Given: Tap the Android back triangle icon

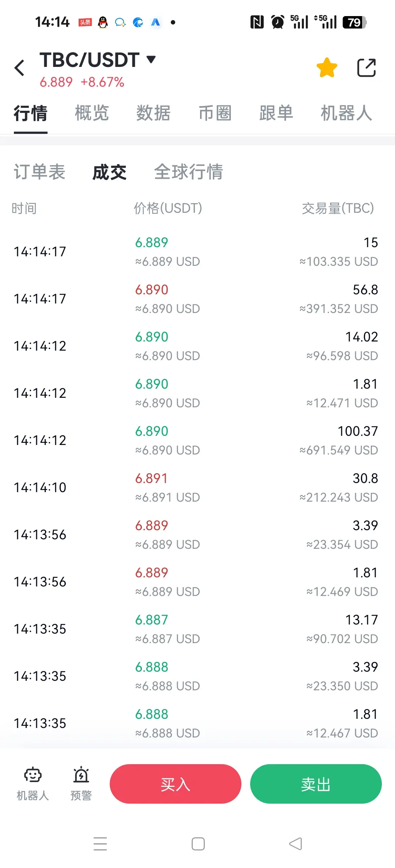Looking at the screenshot, I should point(296,844).
